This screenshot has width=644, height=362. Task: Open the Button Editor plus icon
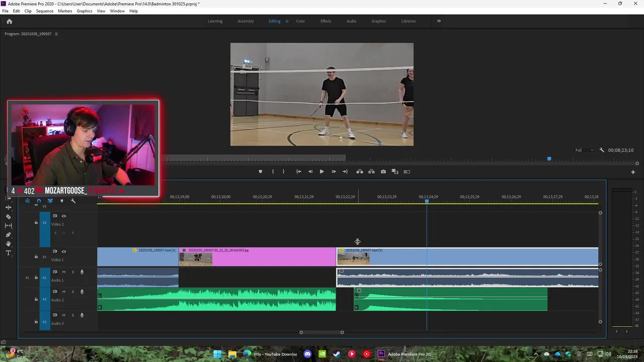pos(633,172)
